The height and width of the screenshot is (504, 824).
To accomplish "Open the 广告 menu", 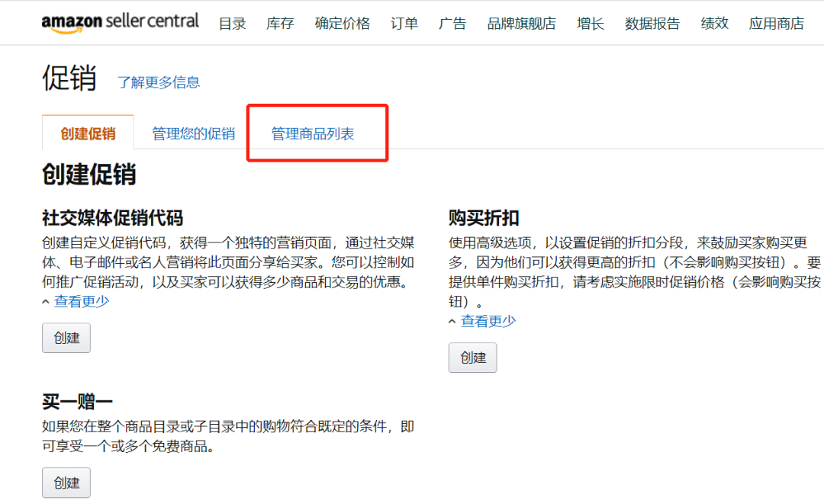I will coord(452,24).
